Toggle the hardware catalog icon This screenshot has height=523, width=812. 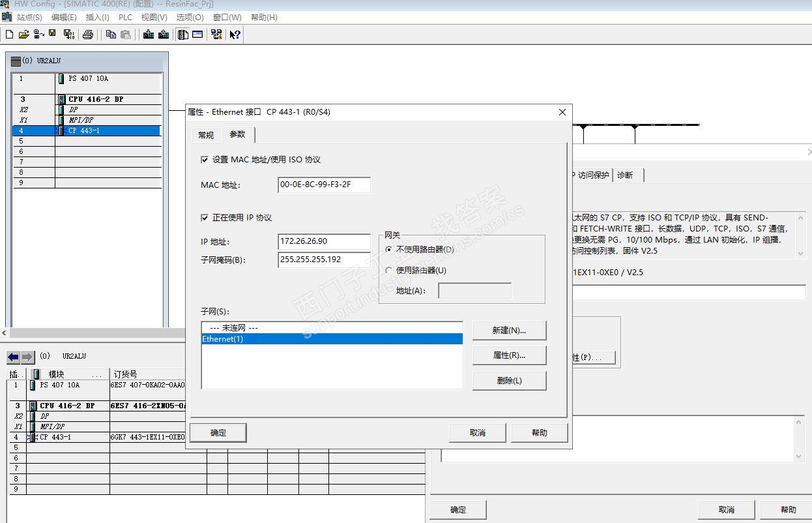(183, 35)
